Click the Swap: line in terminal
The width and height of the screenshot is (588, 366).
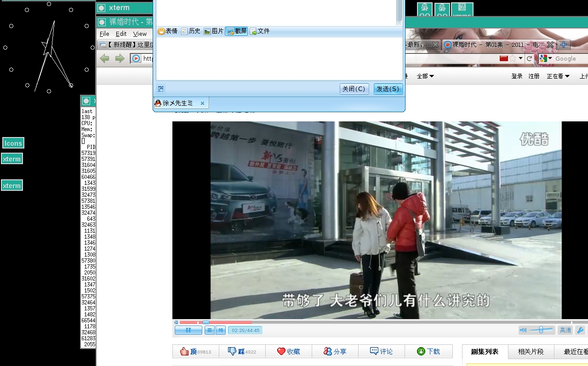pyautogui.click(x=88, y=135)
